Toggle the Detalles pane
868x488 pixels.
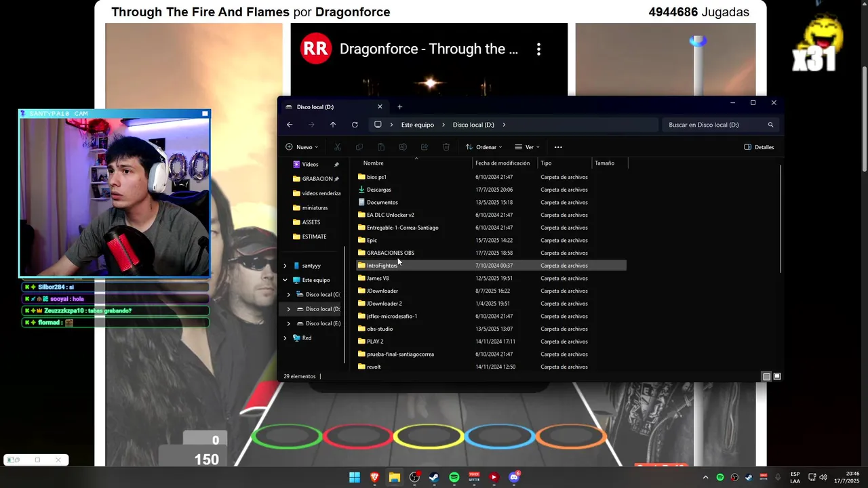[x=759, y=147]
